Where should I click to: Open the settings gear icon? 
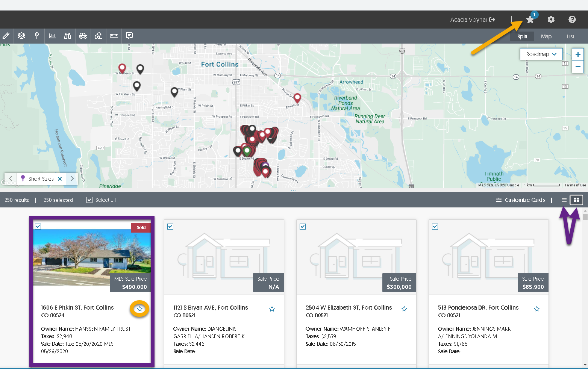tap(551, 20)
